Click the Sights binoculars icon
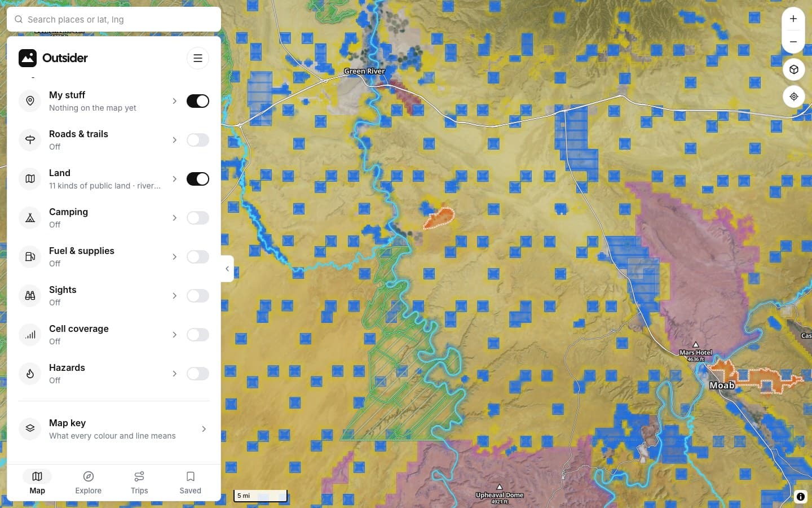812x508 pixels. click(30, 296)
